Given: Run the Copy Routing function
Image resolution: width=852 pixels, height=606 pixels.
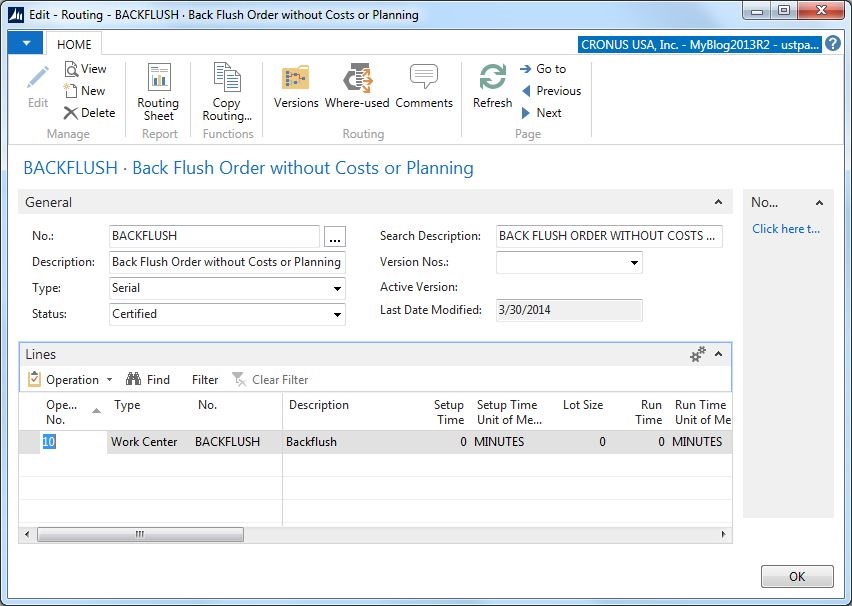Looking at the screenshot, I should (x=227, y=92).
